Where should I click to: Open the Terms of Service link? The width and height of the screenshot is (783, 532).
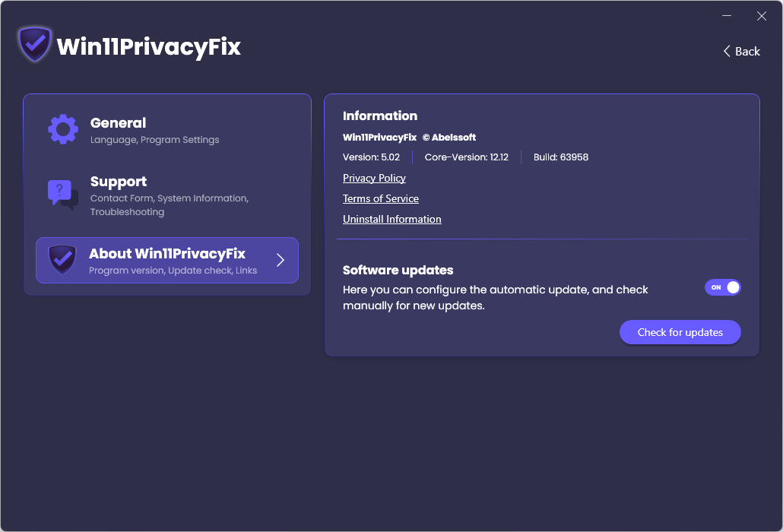(381, 198)
